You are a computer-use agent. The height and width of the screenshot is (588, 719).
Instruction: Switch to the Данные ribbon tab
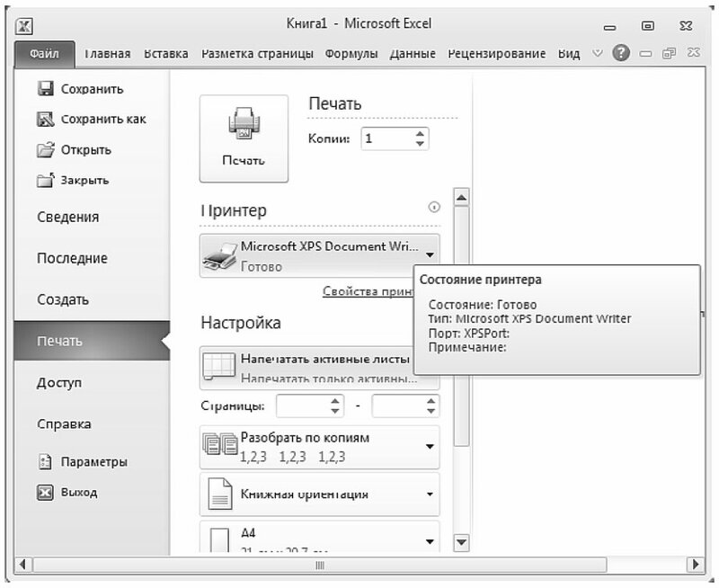pyautogui.click(x=413, y=54)
